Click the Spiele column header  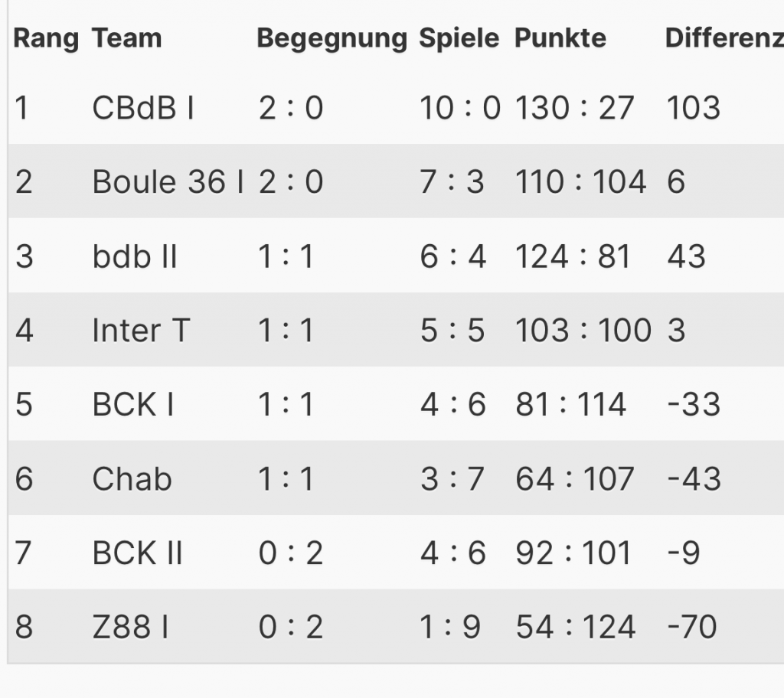click(459, 38)
